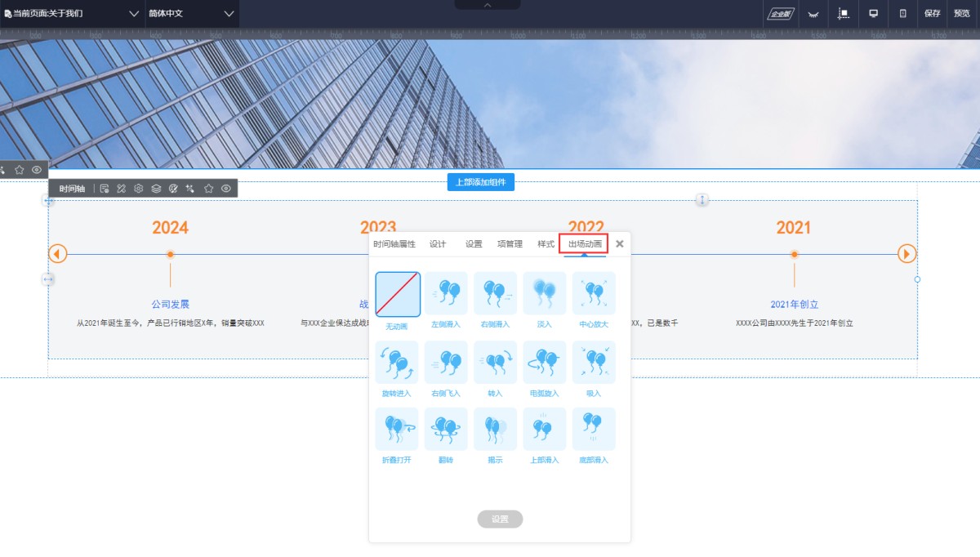The image size is (980, 557).
Task: Click the move handle at component top-left corner
Action: [x=48, y=200]
